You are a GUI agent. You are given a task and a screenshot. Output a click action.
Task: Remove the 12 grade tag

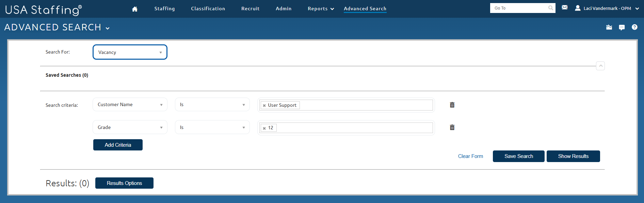[x=264, y=128]
